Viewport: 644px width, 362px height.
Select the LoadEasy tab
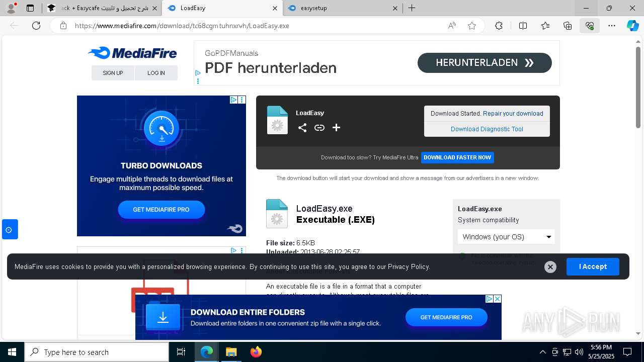click(x=222, y=8)
